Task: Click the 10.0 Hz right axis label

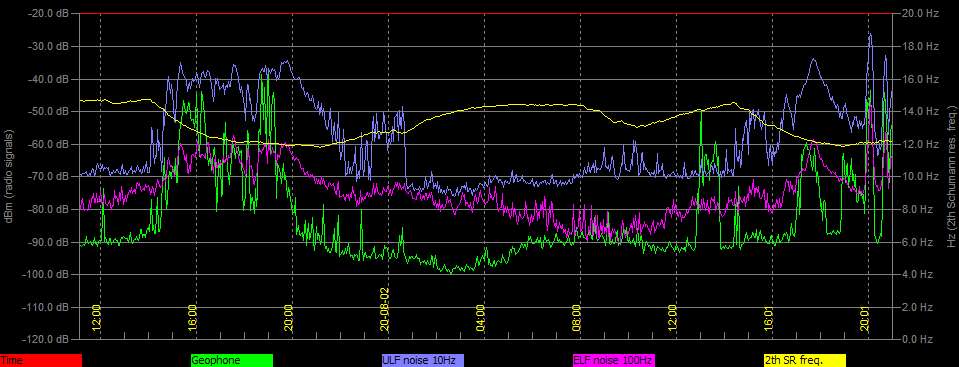Action: pyautogui.click(x=919, y=177)
